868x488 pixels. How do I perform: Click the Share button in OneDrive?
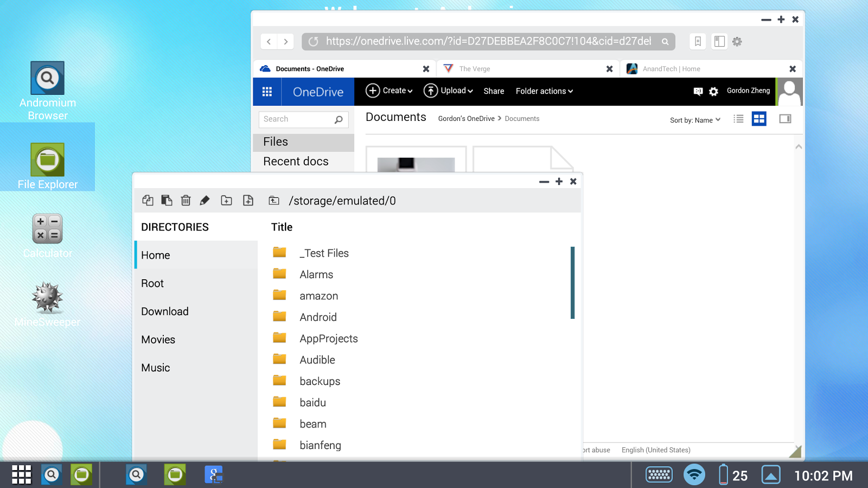coord(494,91)
